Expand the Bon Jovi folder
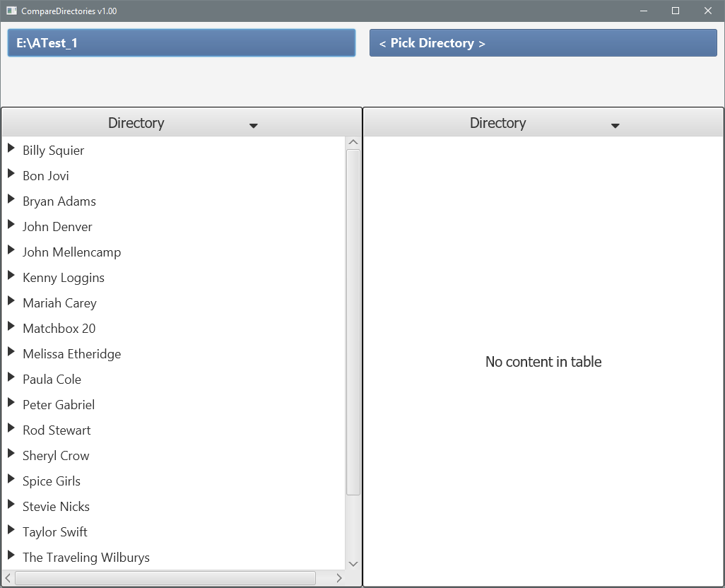This screenshot has height=588, width=725. tap(11, 174)
